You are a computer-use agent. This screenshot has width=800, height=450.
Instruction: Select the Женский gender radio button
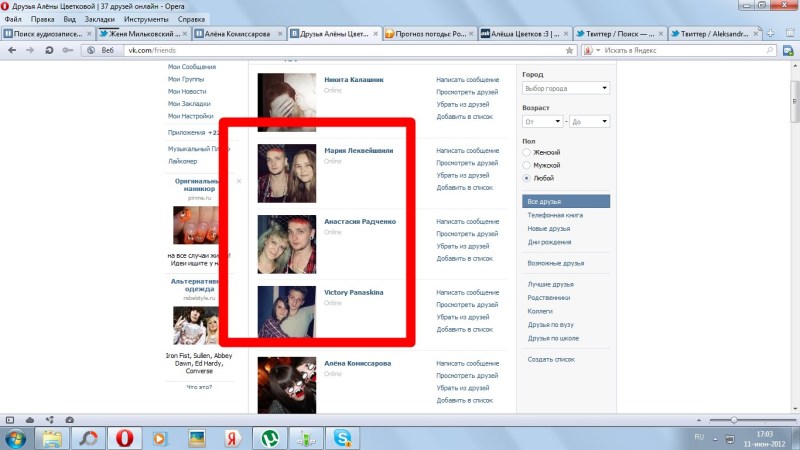[x=527, y=153]
